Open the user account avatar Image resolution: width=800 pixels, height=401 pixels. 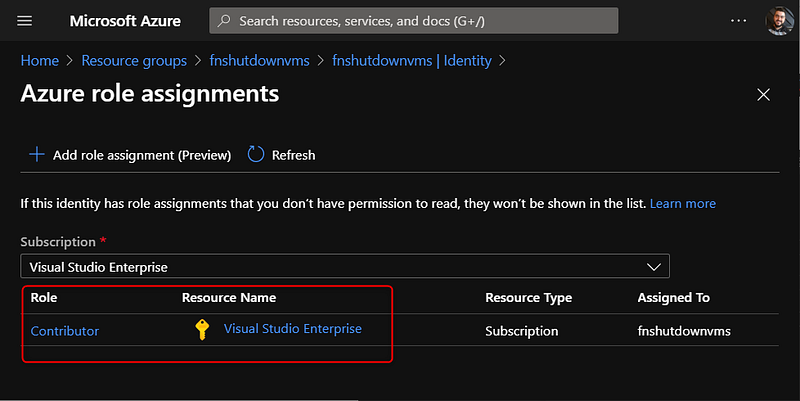[x=778, y=21]
